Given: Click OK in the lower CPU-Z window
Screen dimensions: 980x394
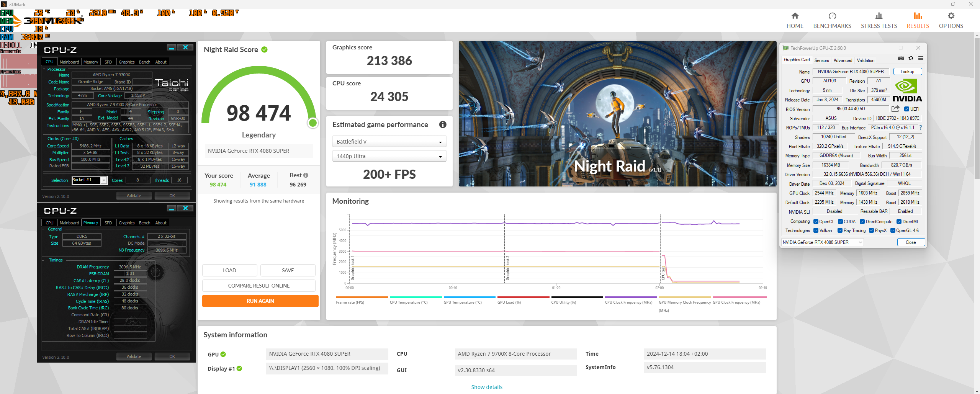Looking at the screenshot, I should [172, 356].
